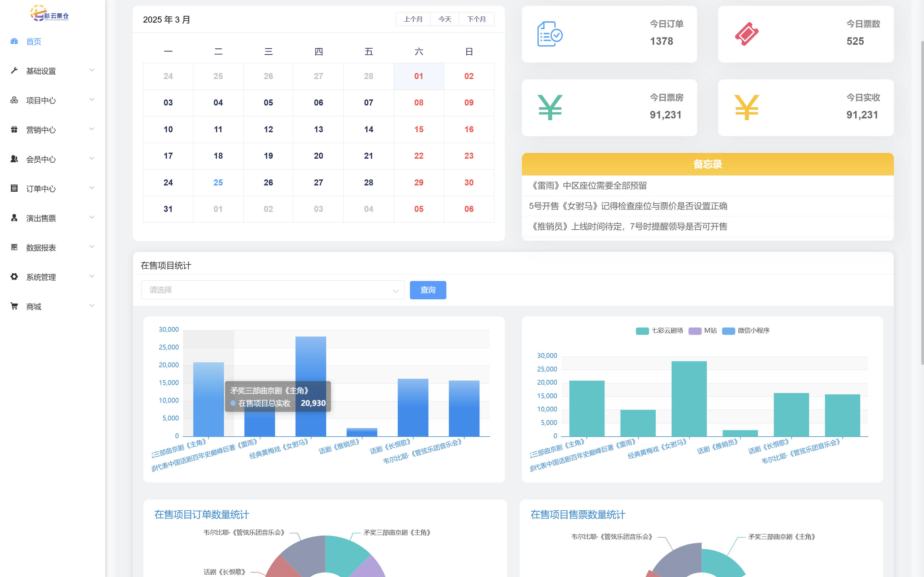Expand the 数据报表 submenu arrow
This screenshot has width=924, height=577.
[x=92, y=247]
